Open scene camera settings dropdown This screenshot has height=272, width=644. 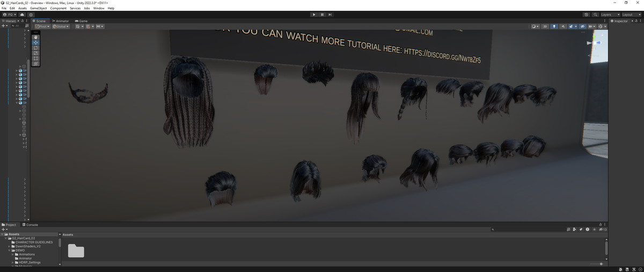click(x=592, y=26)
